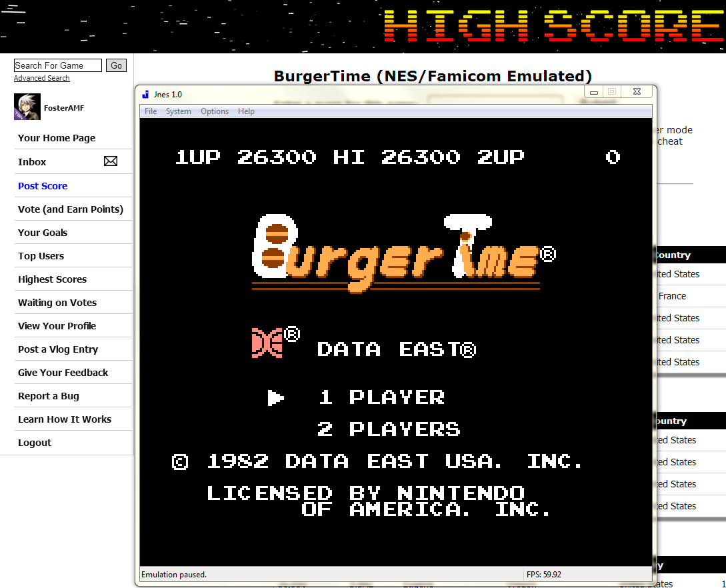Expand the Options menu

tap(215, 111)
